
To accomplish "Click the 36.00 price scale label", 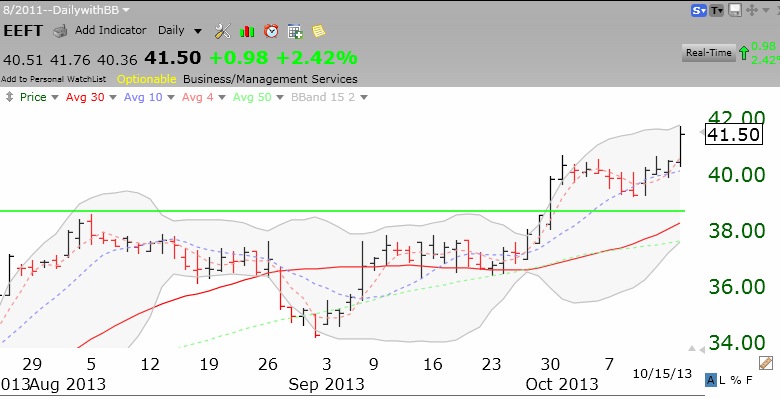I will [x=736, y=287].
